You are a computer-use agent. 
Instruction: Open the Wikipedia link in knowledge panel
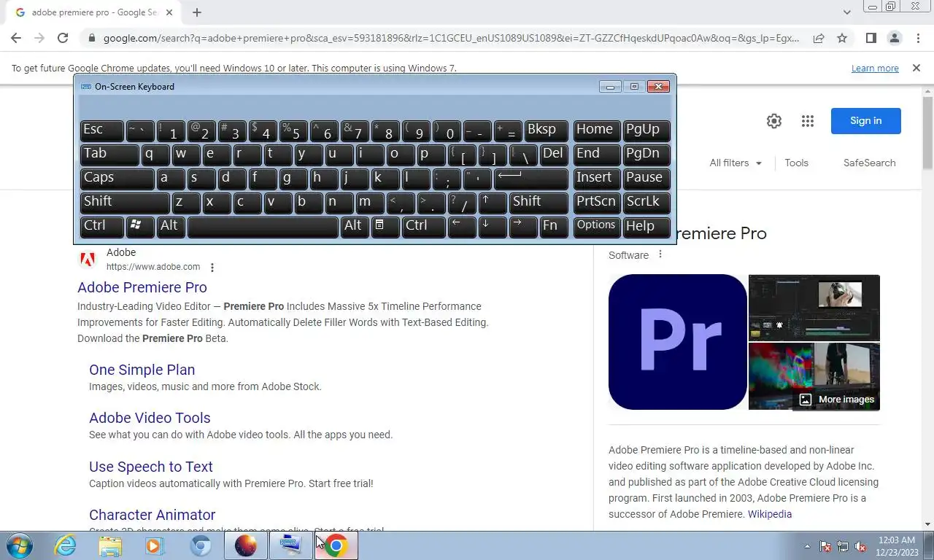click(x=770, y=514)
